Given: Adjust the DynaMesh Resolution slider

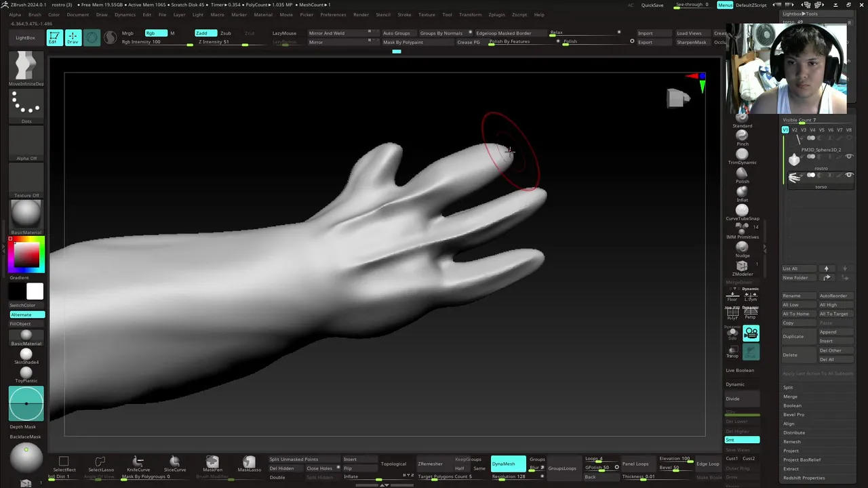Looking at the screenshot, I should (x=518, y=476).
